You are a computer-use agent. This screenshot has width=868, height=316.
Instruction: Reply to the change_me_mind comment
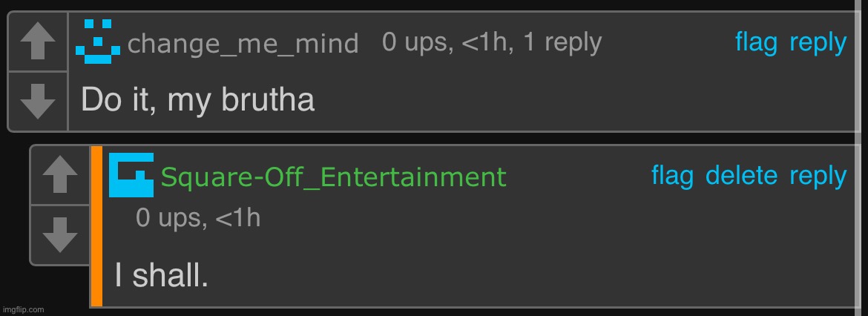(818, 43)
